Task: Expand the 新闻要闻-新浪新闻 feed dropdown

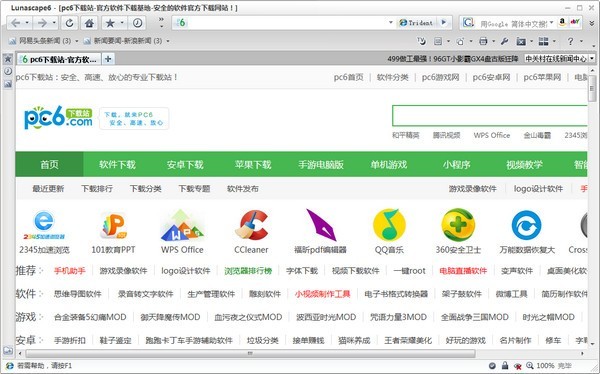Action: pos(168,41)
